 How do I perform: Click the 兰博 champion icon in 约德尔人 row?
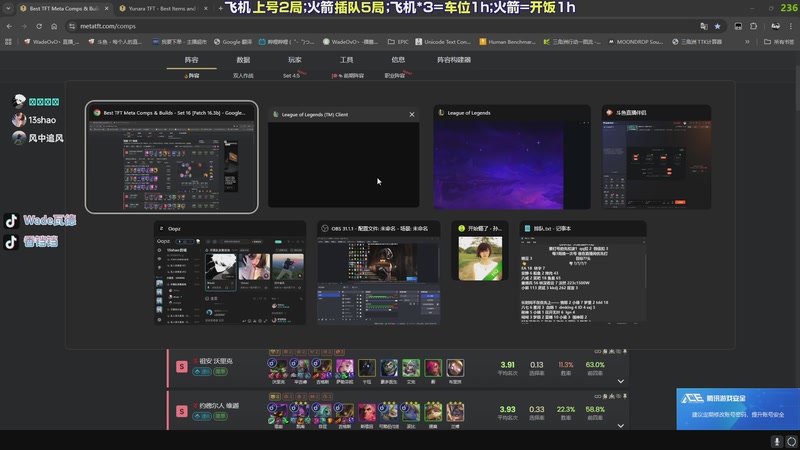(x=455, y=412)
